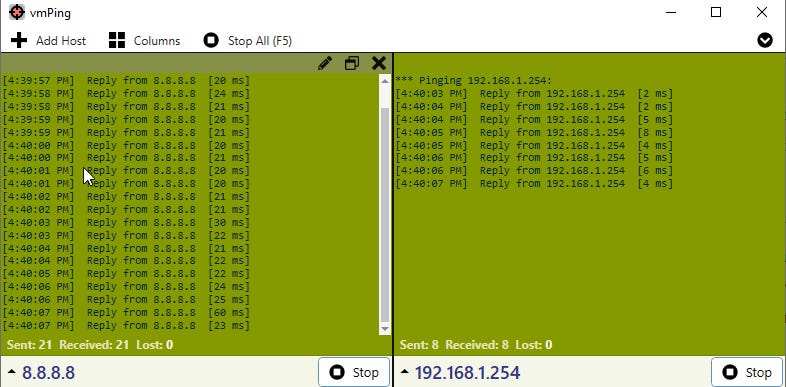Viewport: 786px width, 387px height.
Task: Click the 8.8.8.8 reply line with [60 ms]
Action: click(x=126, y=312)
